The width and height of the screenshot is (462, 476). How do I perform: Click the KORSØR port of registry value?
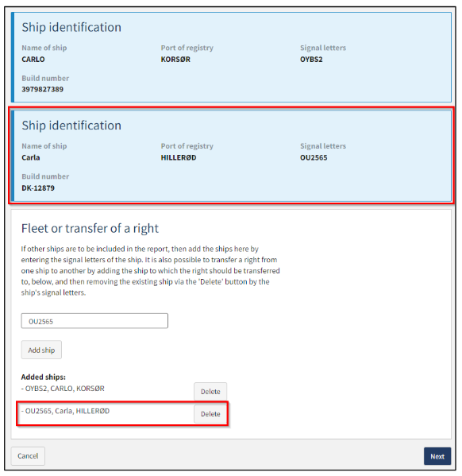175,59
